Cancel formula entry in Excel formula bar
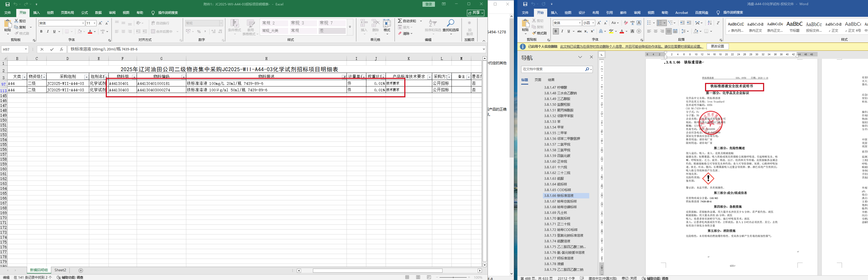868x280 pixels. tap(42, 49)
